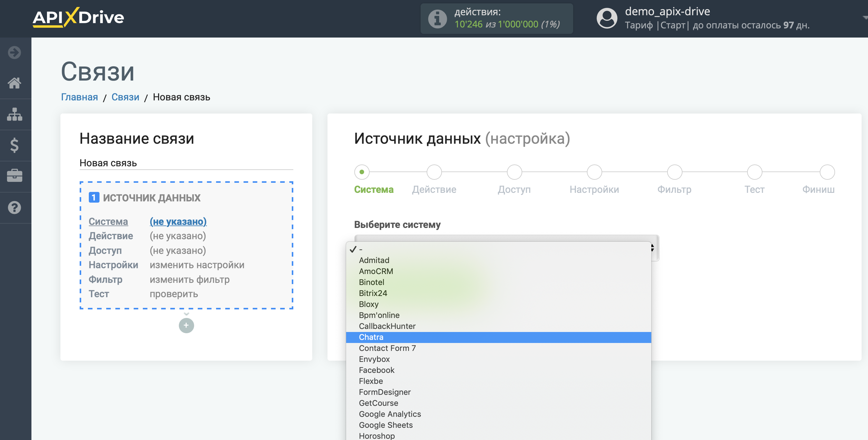Image resolution: width=868 pixels, height=440 pixels.
Task: Choose Bloxy from the system list
Action: 499,305
